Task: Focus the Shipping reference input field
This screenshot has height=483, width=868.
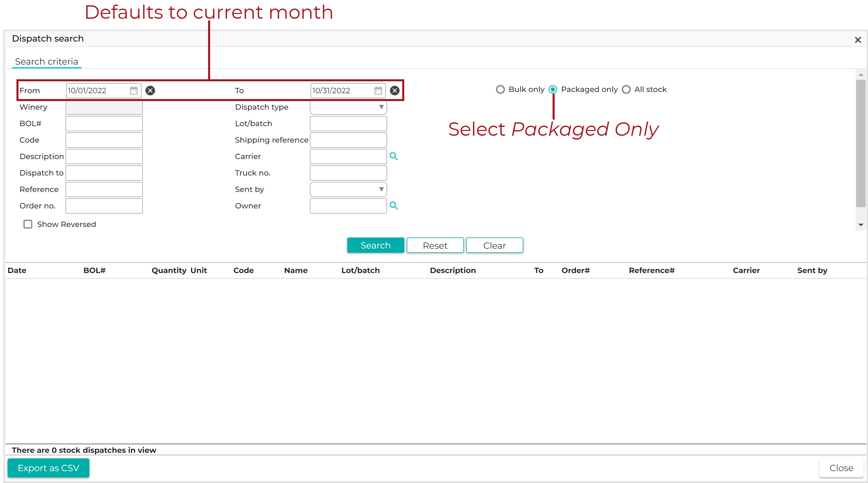Action: (348, 140)
